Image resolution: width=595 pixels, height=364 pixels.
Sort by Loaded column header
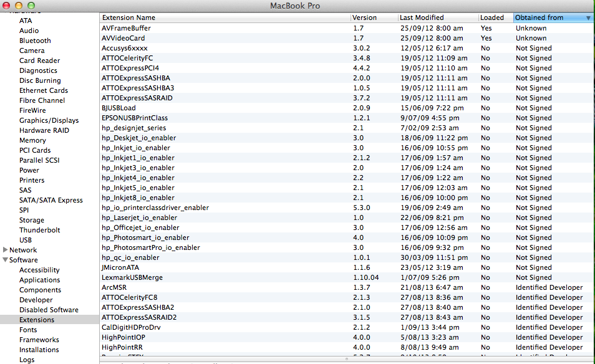(496, 17)
